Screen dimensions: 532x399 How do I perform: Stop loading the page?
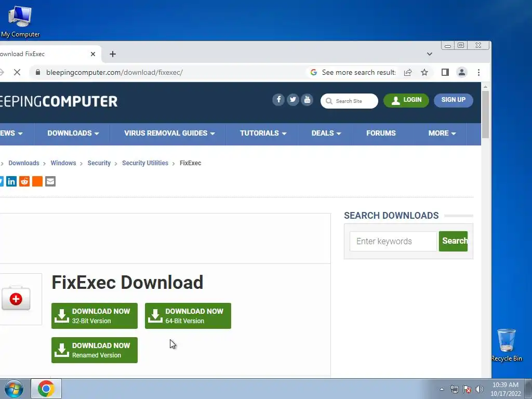point(17,72)
